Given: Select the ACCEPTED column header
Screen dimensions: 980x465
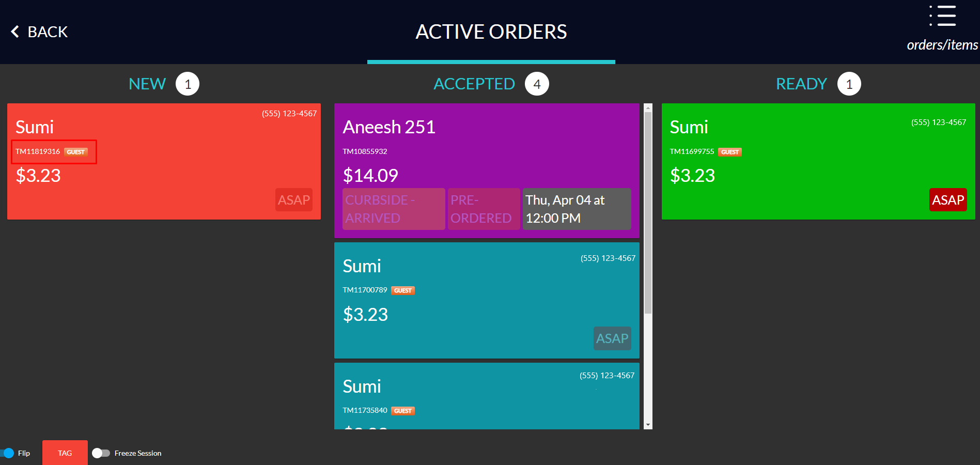Looking at the screenshot, I should [x=474, y=84].
